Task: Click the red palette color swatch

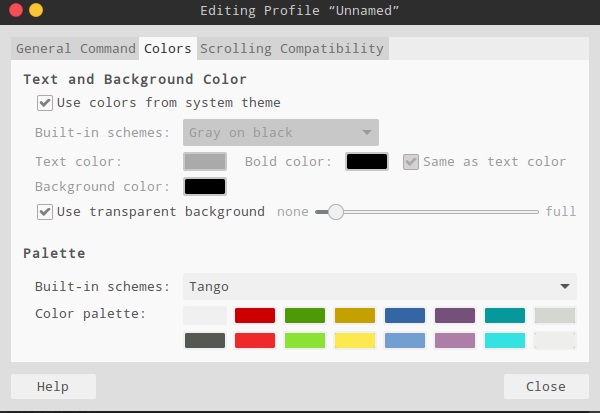Action: [x=255, y=316]
